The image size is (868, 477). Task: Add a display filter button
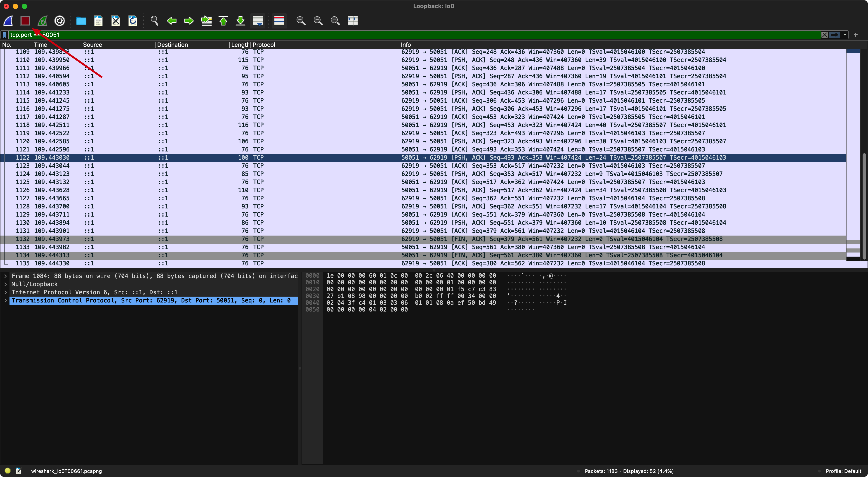(856, 35)
